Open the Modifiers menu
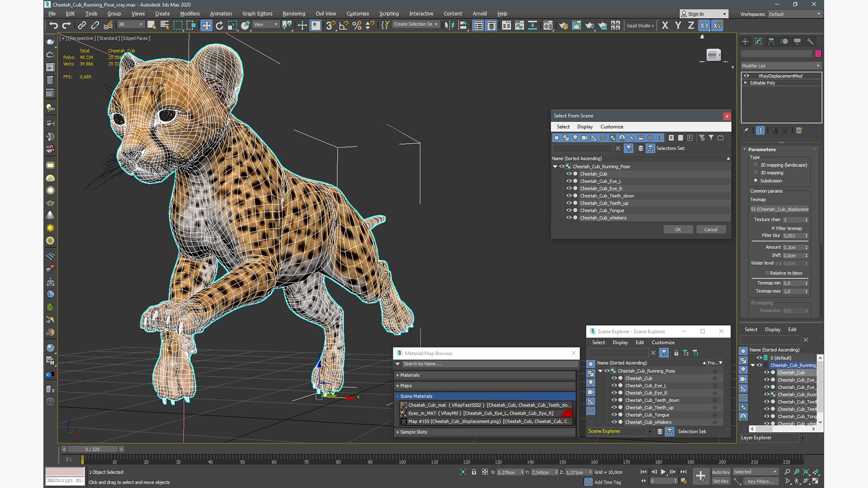 click(x=190, y=14)
